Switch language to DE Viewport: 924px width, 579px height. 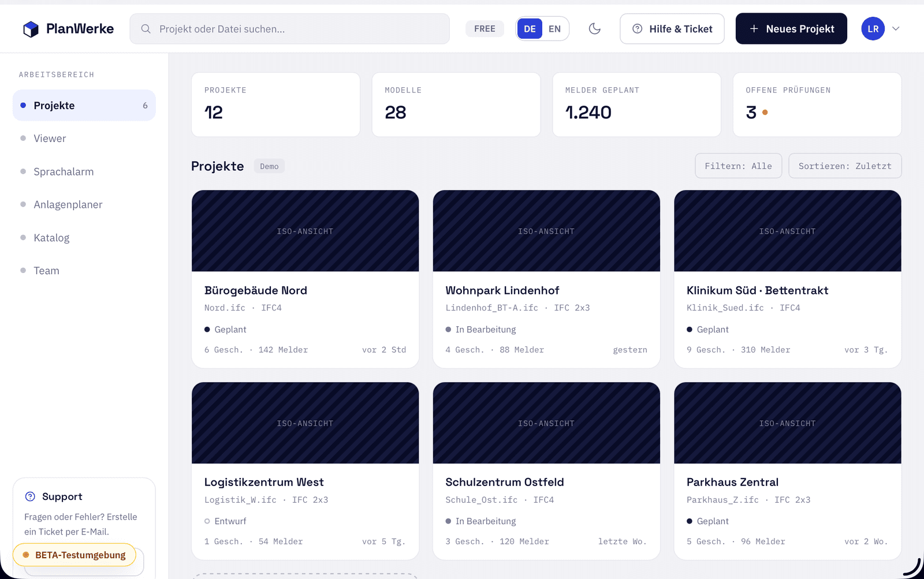point(530,29)
